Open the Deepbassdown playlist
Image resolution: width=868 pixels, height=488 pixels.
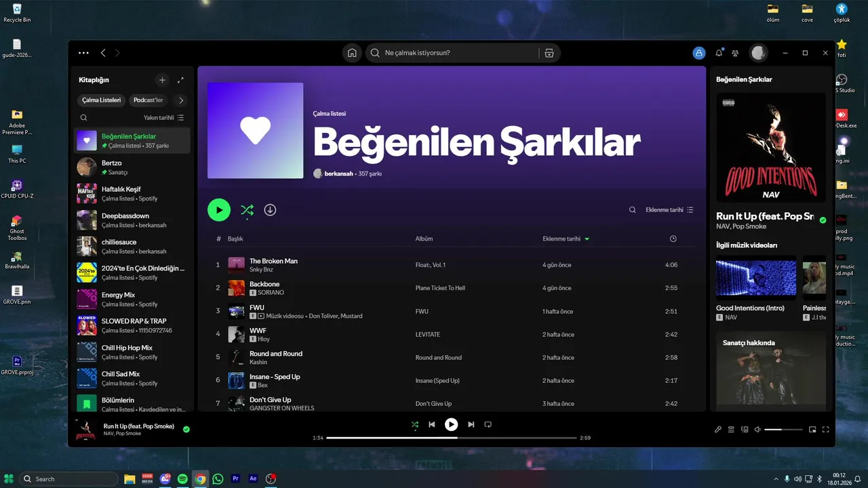[x=132, y=220]
